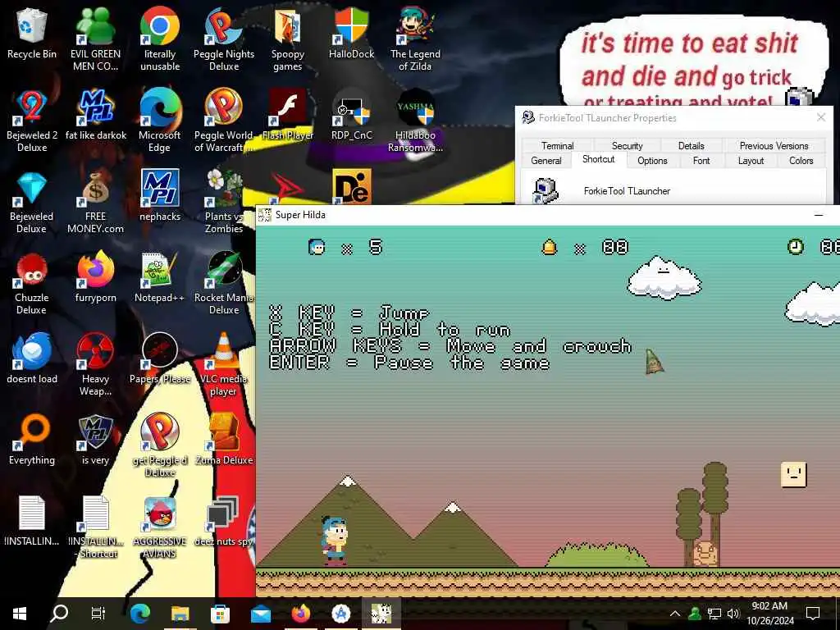Viewport: 840px width, 630px height.
Task: Open volume control in system tray
Action: click(x=733, y=614)
